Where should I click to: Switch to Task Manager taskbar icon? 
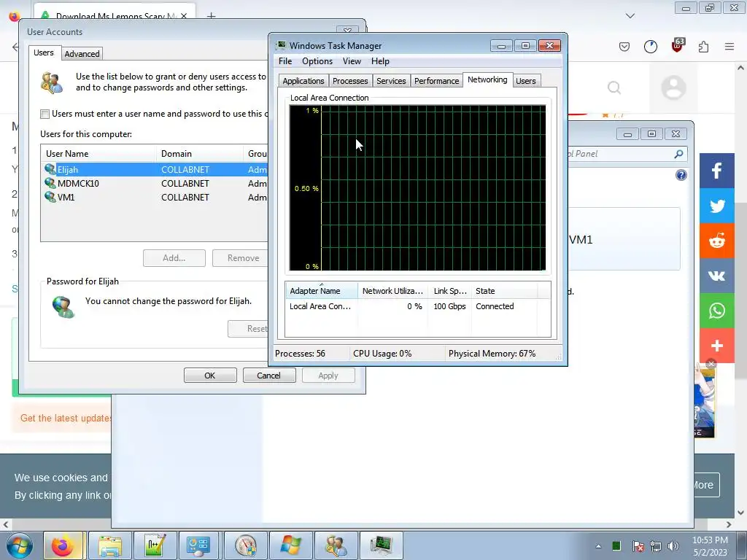(x=381, y=545)
